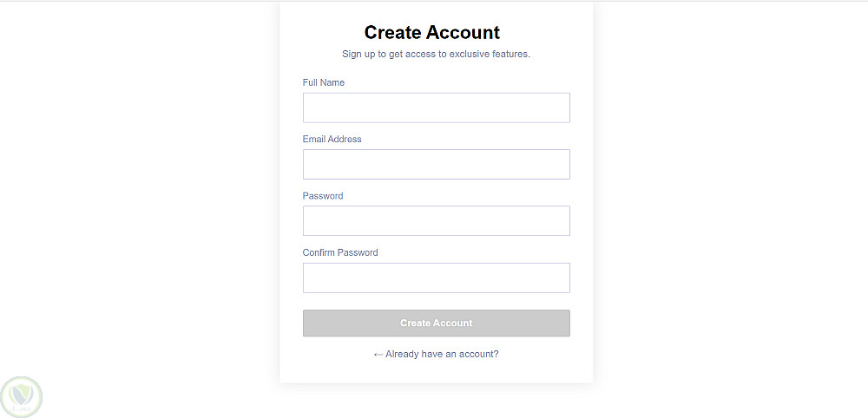Click the word access in subtitle
Image resolution: width=868 pixels, height=418 pixels.
pyautogui.click(x=420, y=54)
